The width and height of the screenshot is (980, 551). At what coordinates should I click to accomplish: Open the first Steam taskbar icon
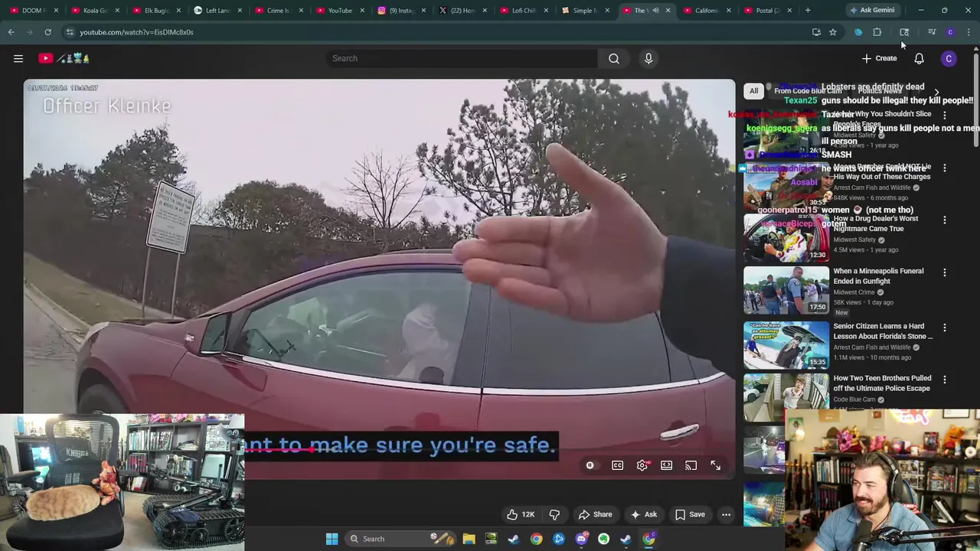coord(514,539)
